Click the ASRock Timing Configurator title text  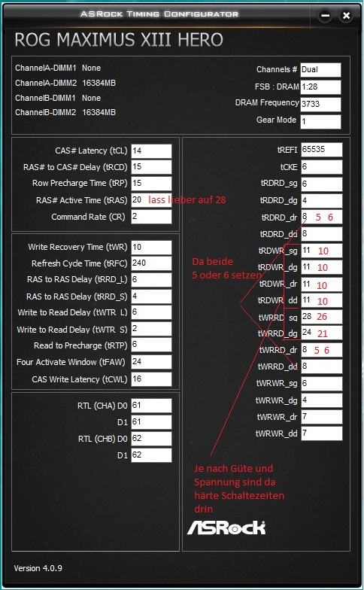tap(159, 14)
